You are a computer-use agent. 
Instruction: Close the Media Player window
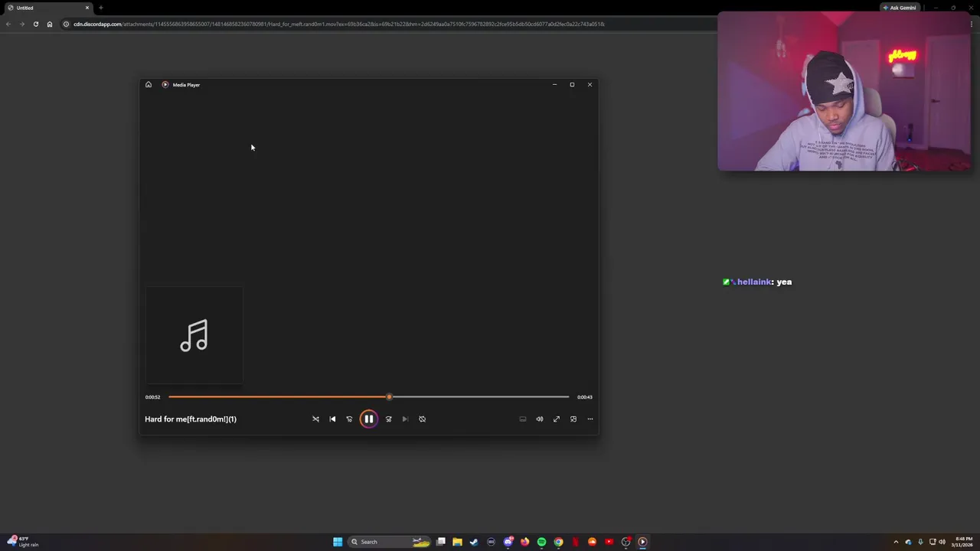point(590,84)
